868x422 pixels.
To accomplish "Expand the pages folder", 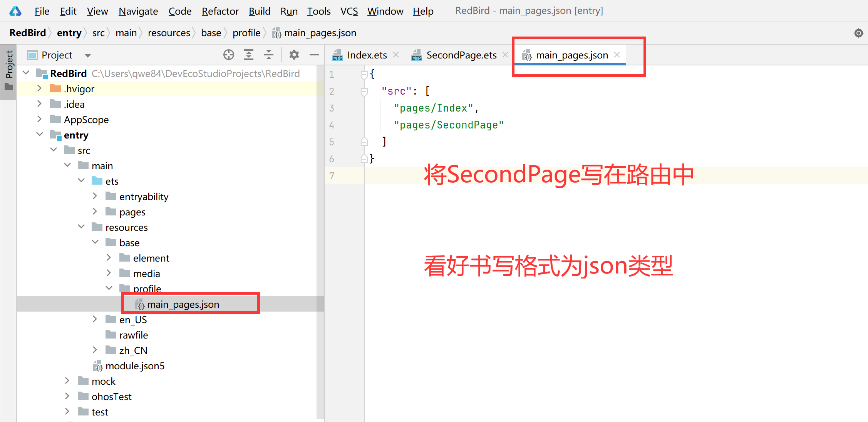I will coord(95,212).
